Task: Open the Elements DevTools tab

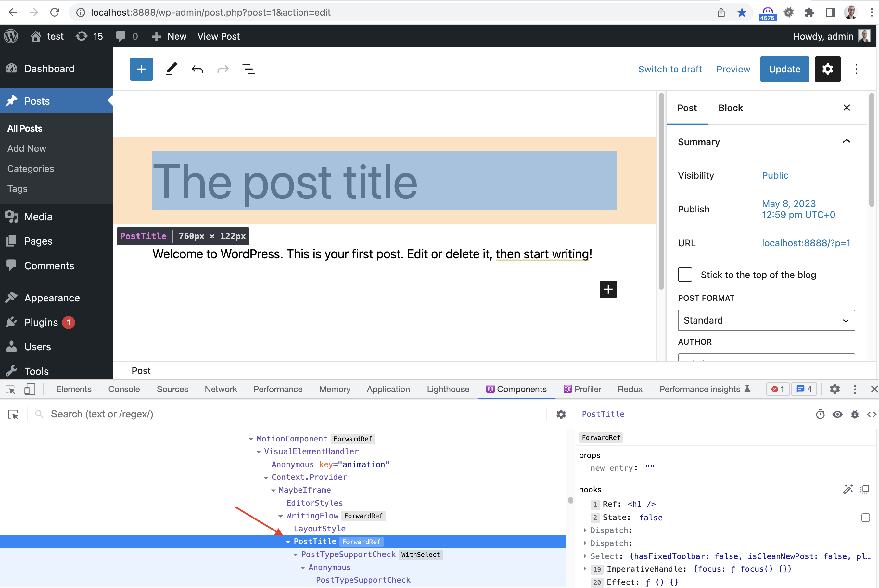Action: point(73,389)
